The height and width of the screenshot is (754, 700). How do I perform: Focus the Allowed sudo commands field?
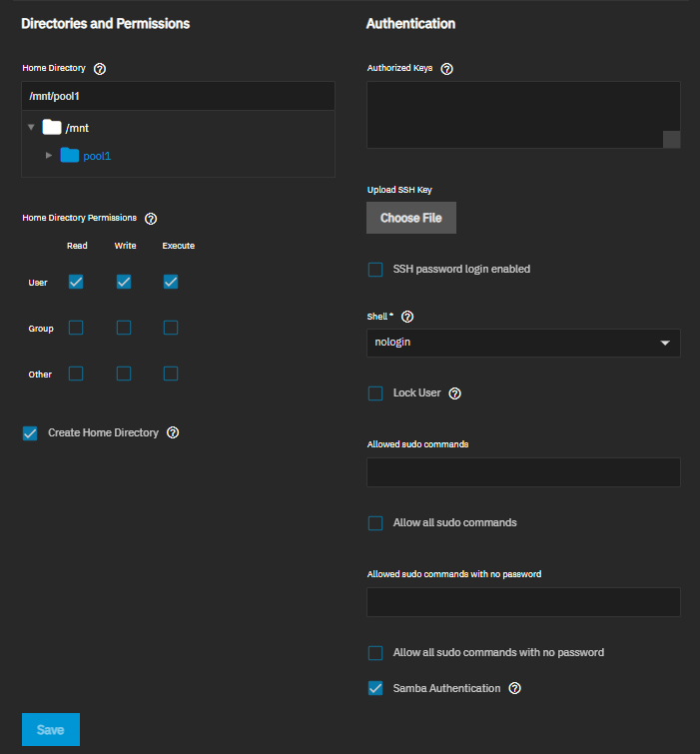point(523,472)
